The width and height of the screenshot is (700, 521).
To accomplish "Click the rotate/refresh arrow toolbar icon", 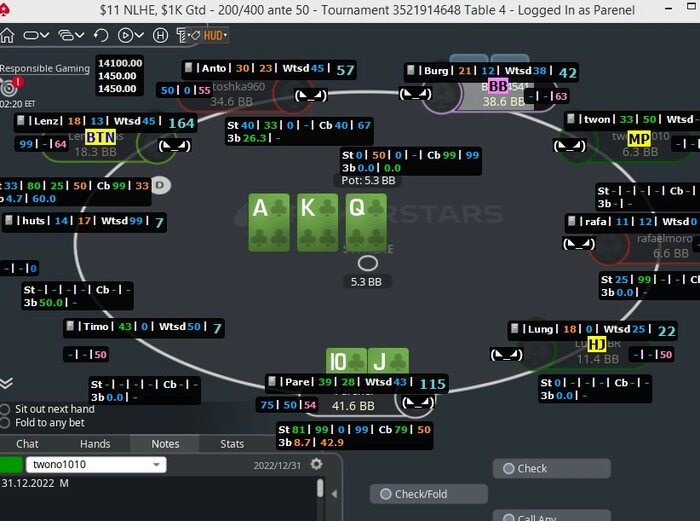I will [x=101, y=35].
